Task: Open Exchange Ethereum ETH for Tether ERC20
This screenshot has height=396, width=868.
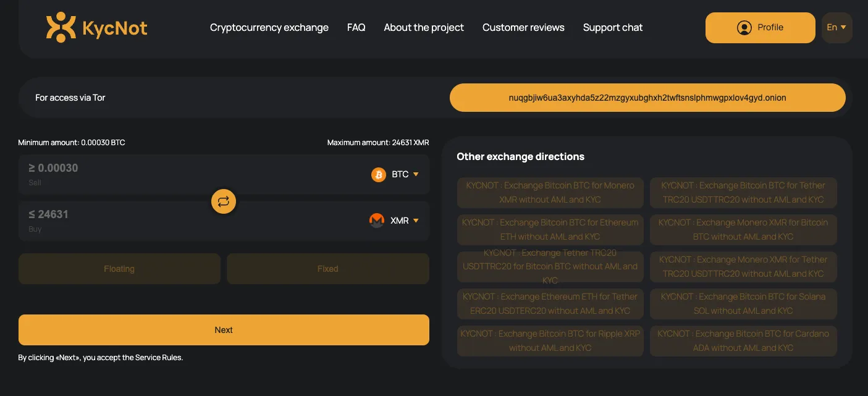Action: point(550,304)
